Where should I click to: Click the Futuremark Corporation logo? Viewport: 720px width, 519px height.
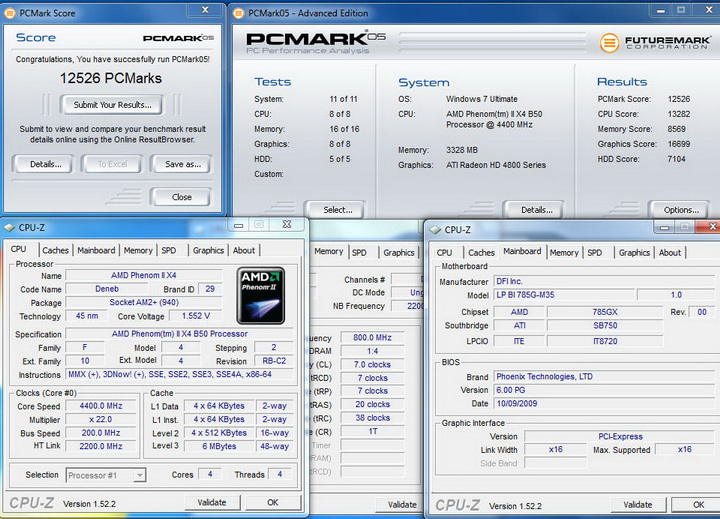click(x=655, y=43)
